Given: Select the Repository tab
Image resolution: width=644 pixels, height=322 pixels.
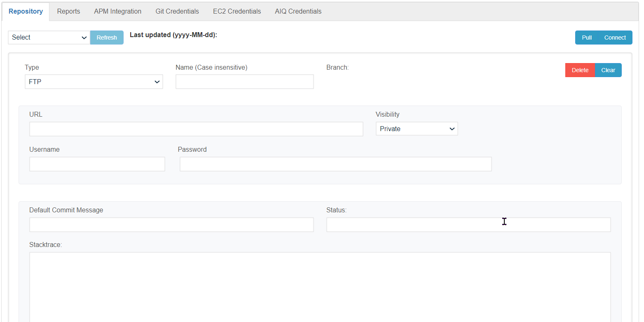Looking at the screenshot, I should point(26,11).
